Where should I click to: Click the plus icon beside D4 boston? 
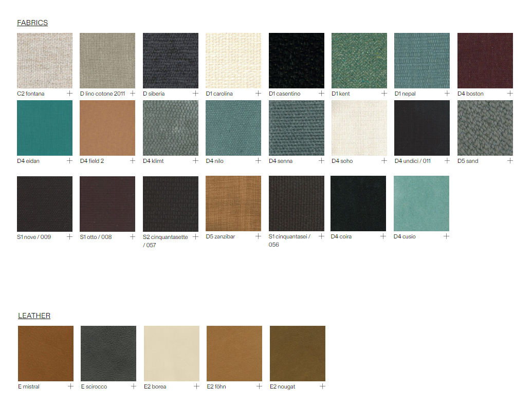pos(510,94)
